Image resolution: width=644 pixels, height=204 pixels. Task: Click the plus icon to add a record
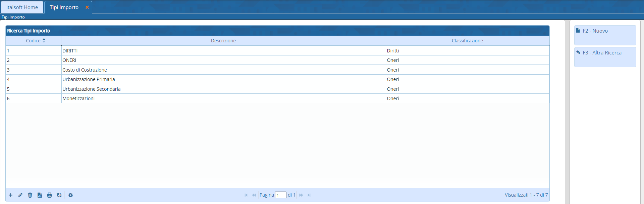11,195
